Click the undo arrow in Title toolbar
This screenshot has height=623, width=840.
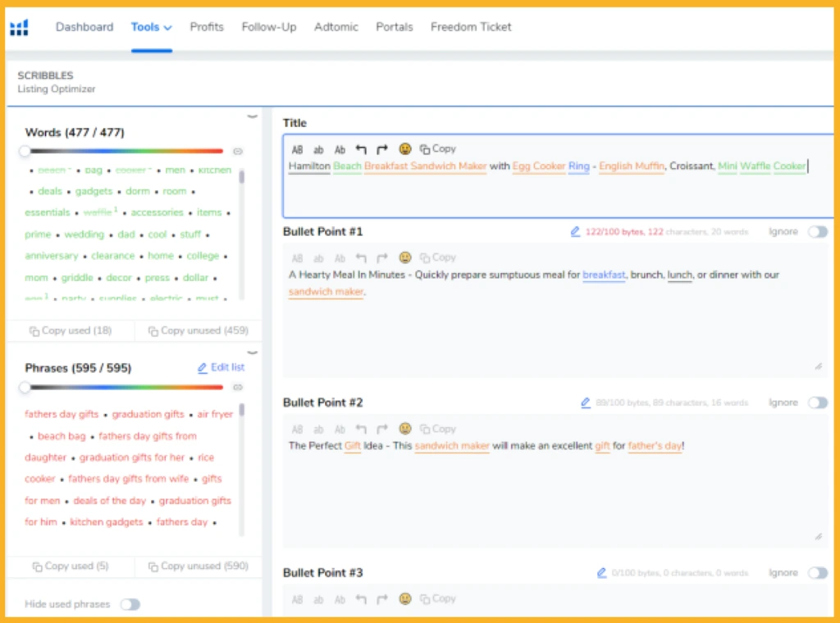[361, 149]
